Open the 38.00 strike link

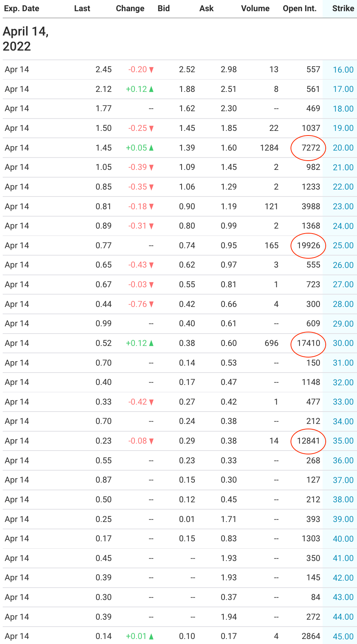343,500
